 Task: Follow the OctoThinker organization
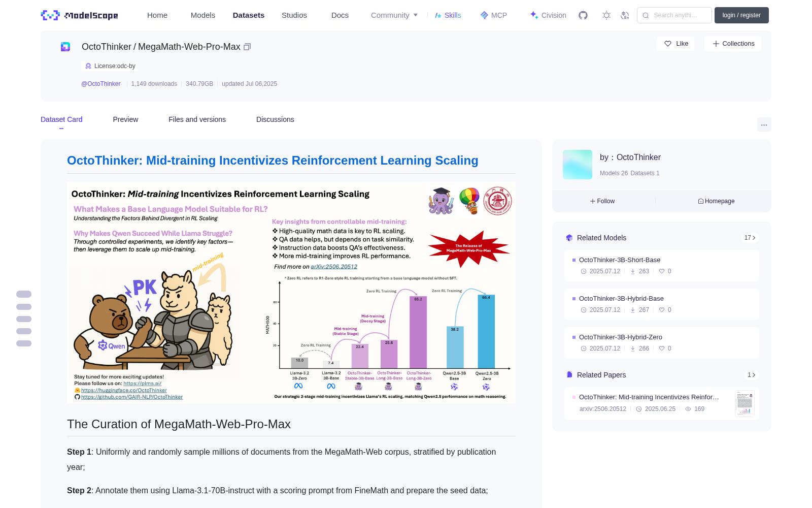tap(602, 201)
